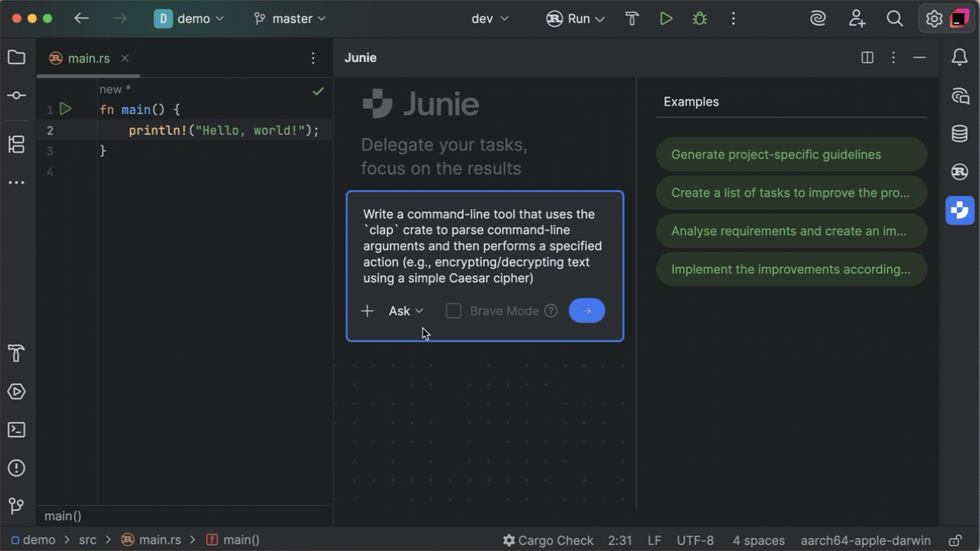The height and width of the screenshot is (551, 980).
Task: Start debugging with the bug icon
Action: click(x=700, y=19)
